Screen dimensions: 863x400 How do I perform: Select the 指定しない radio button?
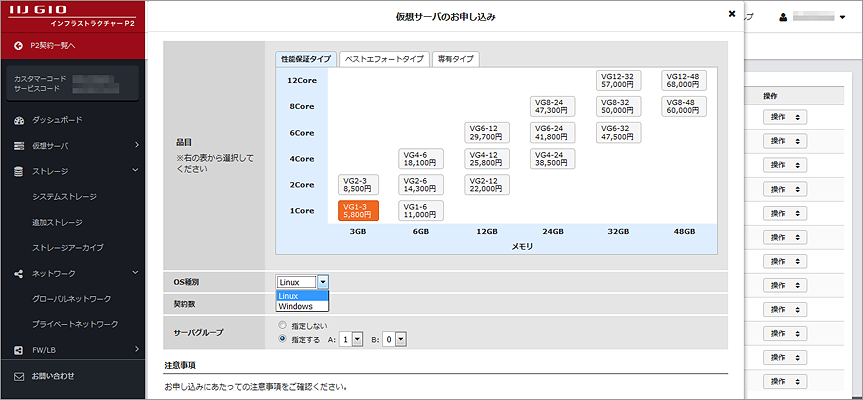[283, 326]
